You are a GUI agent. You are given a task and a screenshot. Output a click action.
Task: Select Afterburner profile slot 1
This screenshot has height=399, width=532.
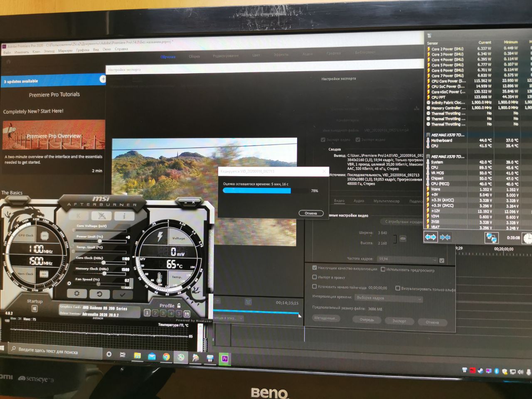(x=148, y=313)
